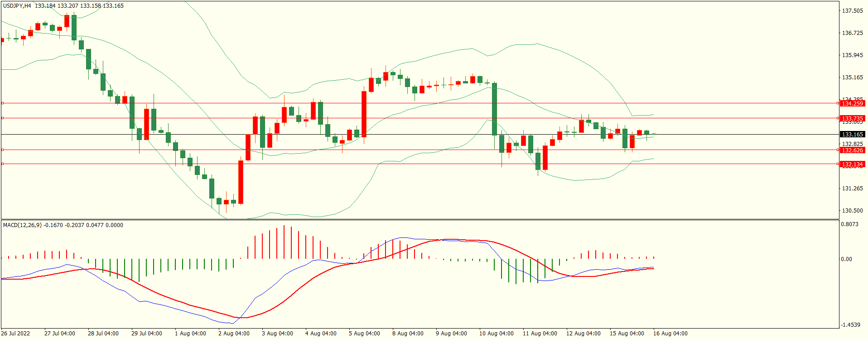The height and width of the screenshot is (339, 868).
Task: Select the 132.626 support level label
Action: click(852, 150)
